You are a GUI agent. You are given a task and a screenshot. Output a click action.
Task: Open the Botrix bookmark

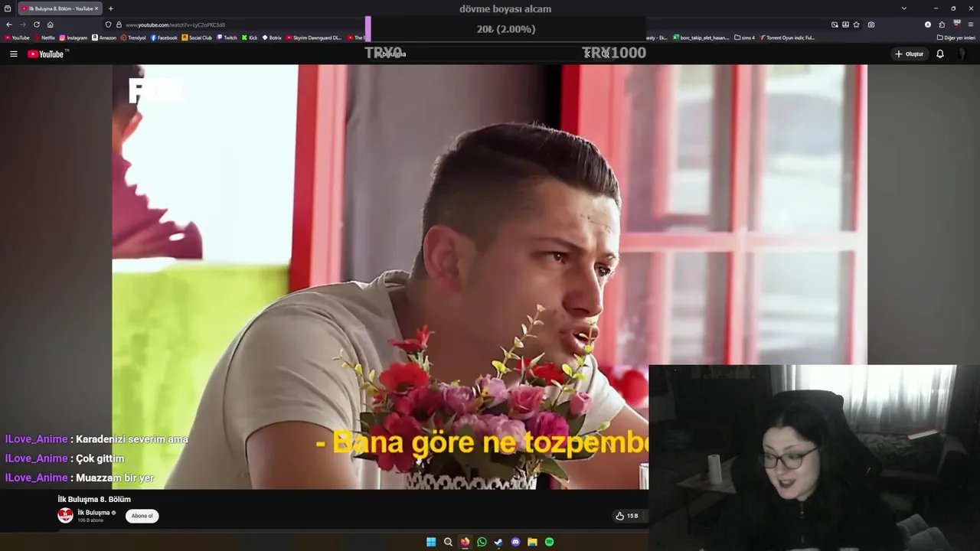pyautogui.click(x=272, y=37)
